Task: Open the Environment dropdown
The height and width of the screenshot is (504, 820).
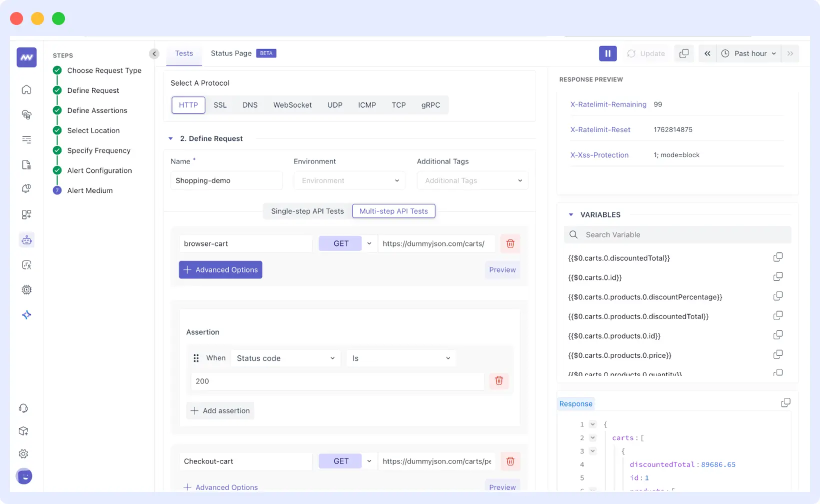Action: pos(349,180)
